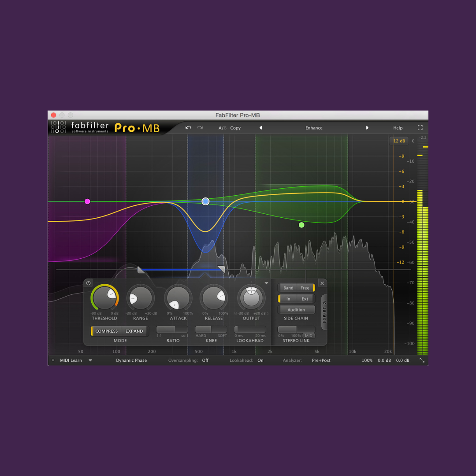This screenshot has height=476, width=476.
Task: Select the pink low band dot
Action: pyautogui.click(x=87, y=201)
